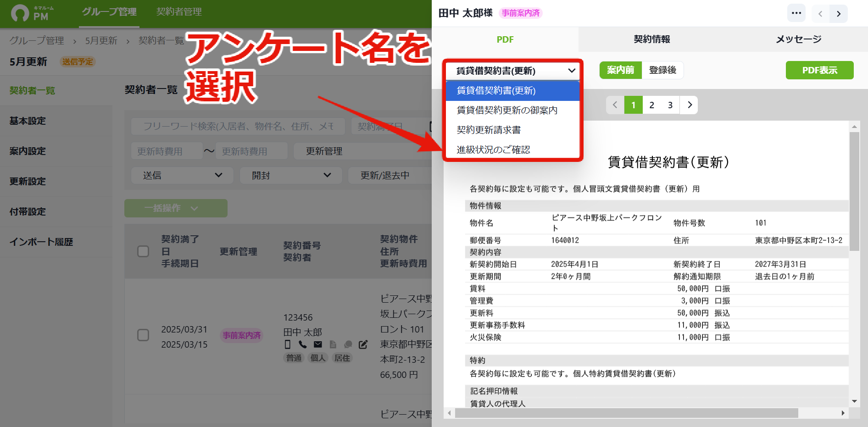Switch to the PDF tab

[505, 39]
